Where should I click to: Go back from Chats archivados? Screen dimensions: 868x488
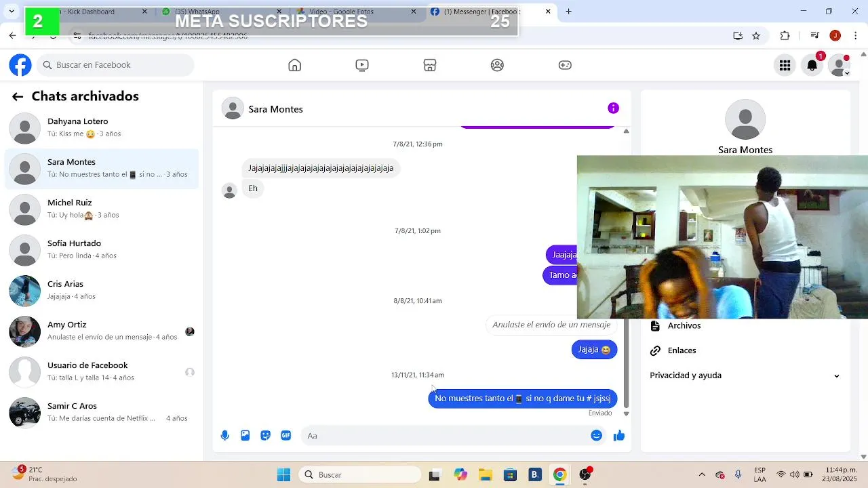(18, 97)
